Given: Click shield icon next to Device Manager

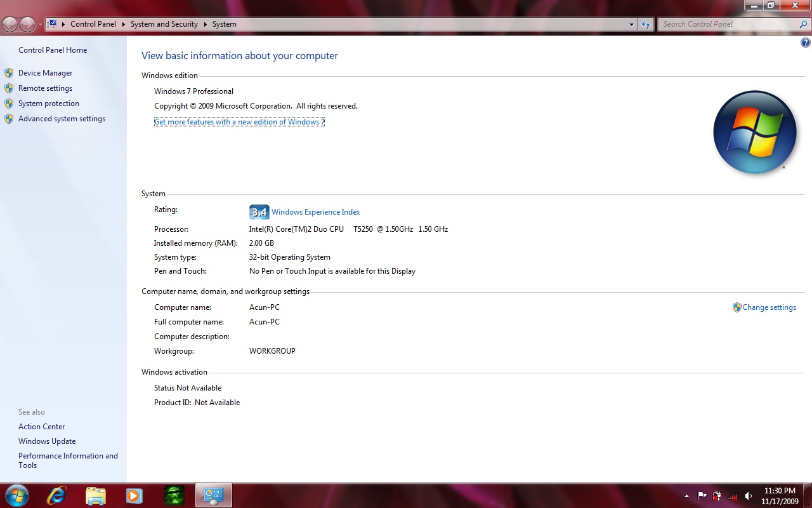Looking at the screenshot, I should click(9, 73).
